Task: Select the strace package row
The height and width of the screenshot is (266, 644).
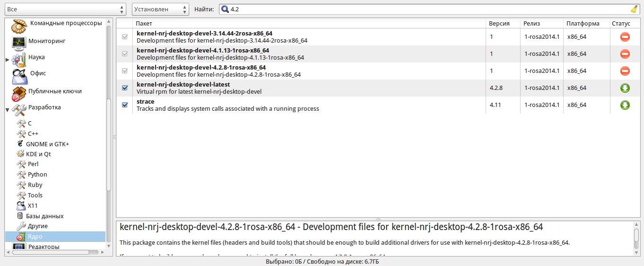Action: point(379,105)
